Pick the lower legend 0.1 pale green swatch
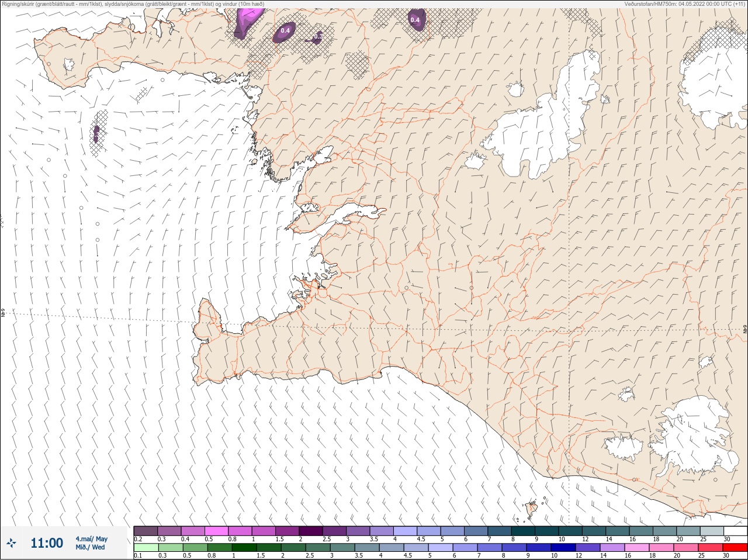This screenshot has height=560, width=748. click(146, 548)
